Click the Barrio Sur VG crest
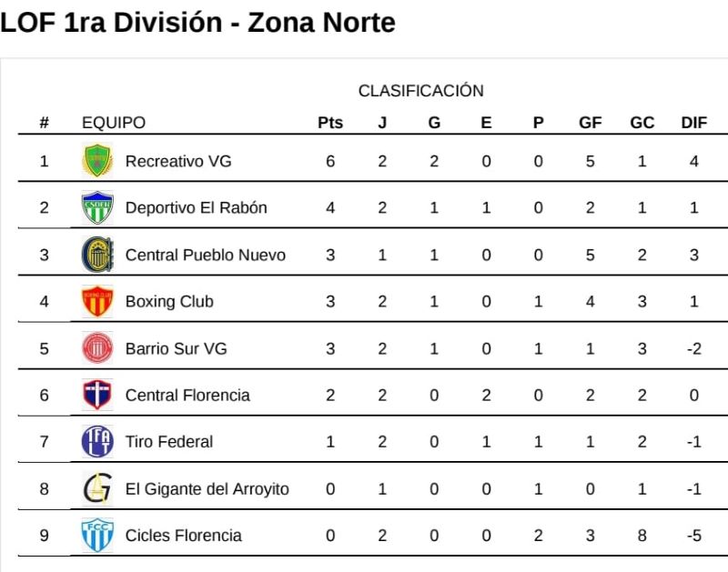Image resolution: width=728 pixels, height=572 pixels. [x=96, y=348]
